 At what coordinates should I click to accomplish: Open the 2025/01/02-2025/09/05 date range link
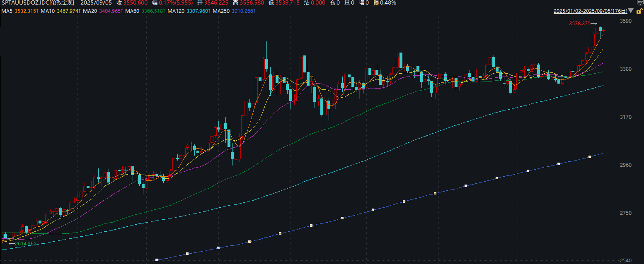coord(590,11)
